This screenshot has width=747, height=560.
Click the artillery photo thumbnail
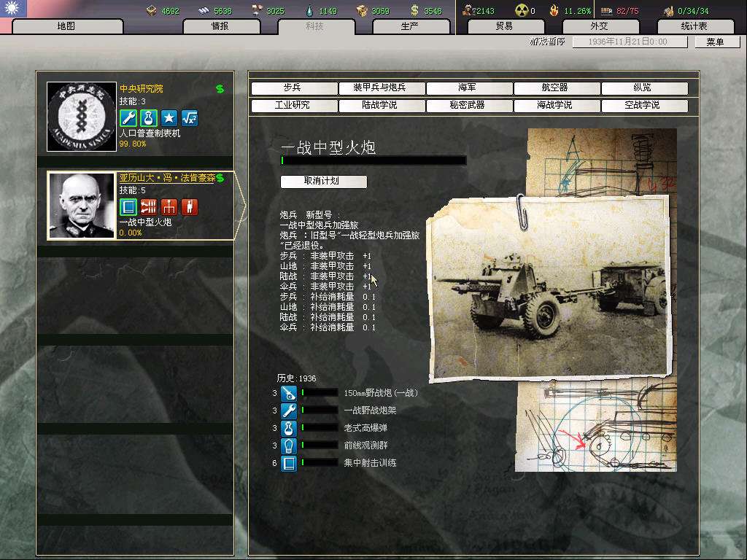550,288
